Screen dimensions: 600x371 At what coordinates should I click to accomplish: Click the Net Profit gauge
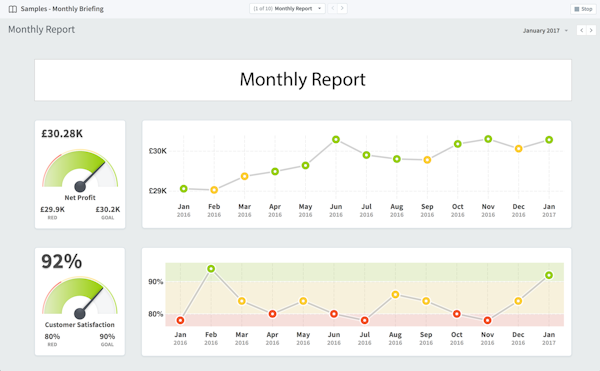click(x=80, y=170)
